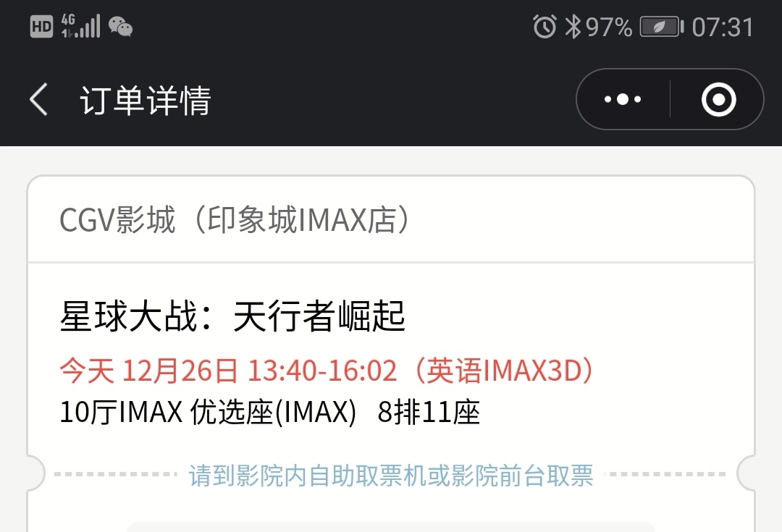Image resolution: width=782 pixels, height=532 pixels.
Task: Tap the 4G signal strength icon
Action: click(81, 26)
